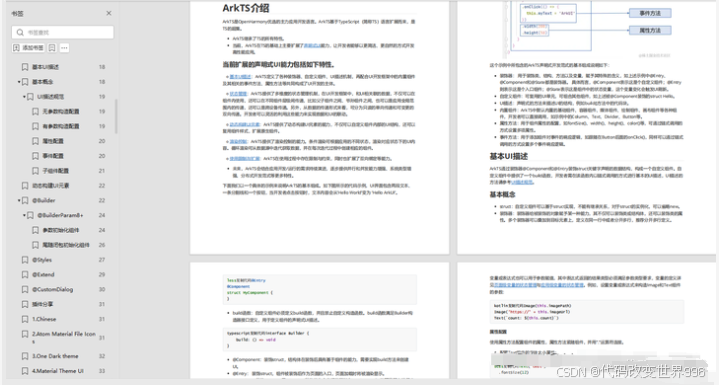This screenshot has width=719, height=385.
Task: Click the bookmark search field
Action: [x=63, y=32]
